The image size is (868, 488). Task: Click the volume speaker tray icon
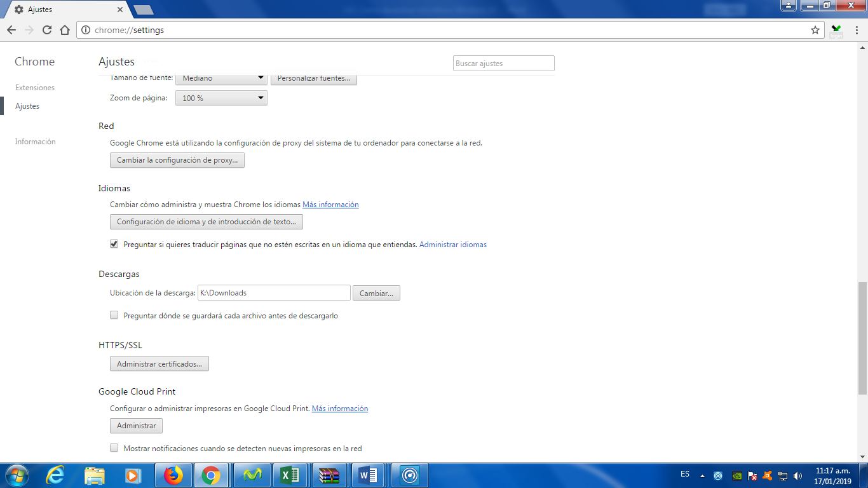[x=798, y=475]
